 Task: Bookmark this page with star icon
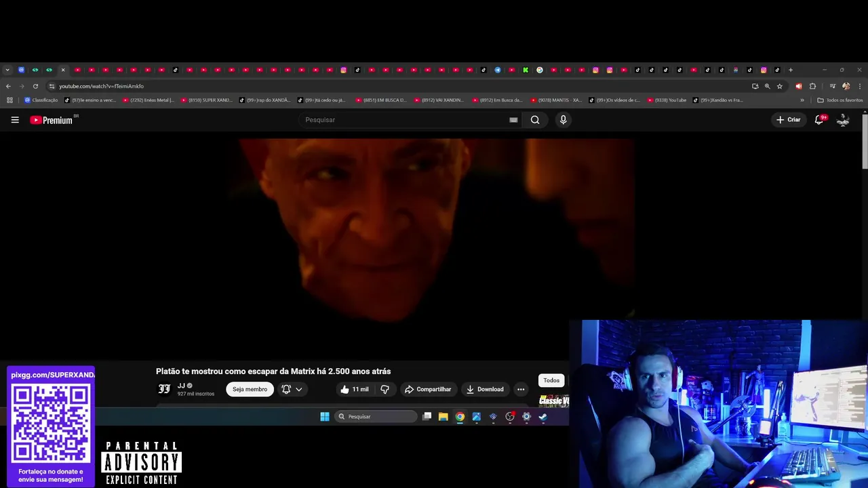[780, 86]
